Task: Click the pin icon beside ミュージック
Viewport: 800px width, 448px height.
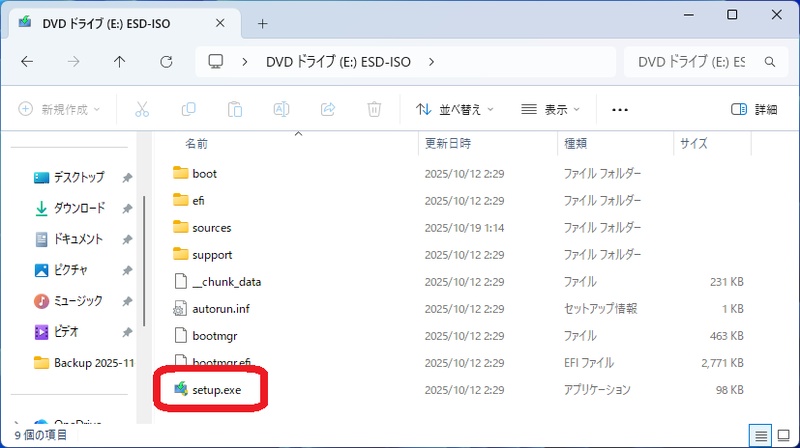Action: (x=127, y=302)
